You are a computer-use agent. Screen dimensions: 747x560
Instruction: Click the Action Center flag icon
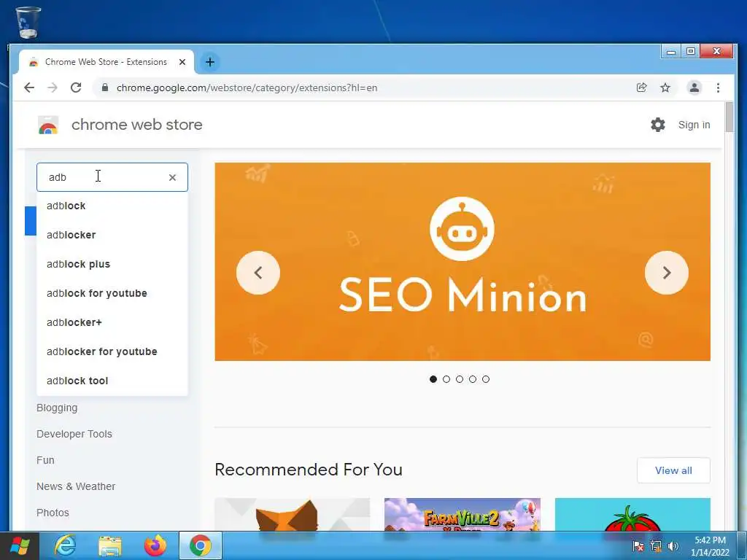point(638,545)
